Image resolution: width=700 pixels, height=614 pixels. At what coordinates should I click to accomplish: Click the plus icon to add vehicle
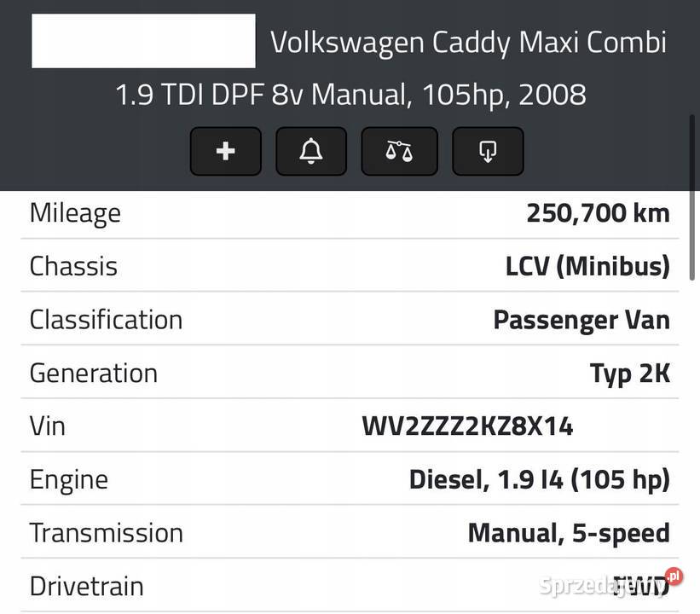coord(225,150)
